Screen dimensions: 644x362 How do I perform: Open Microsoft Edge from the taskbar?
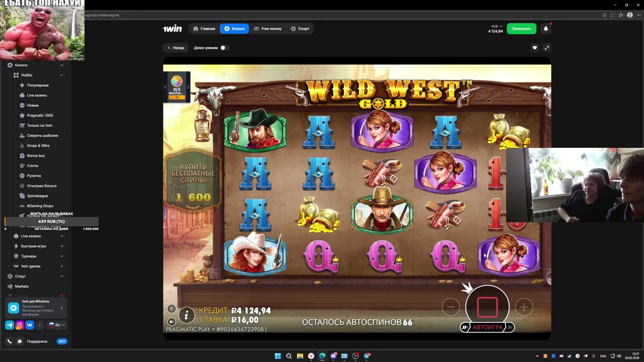[322, 356]
